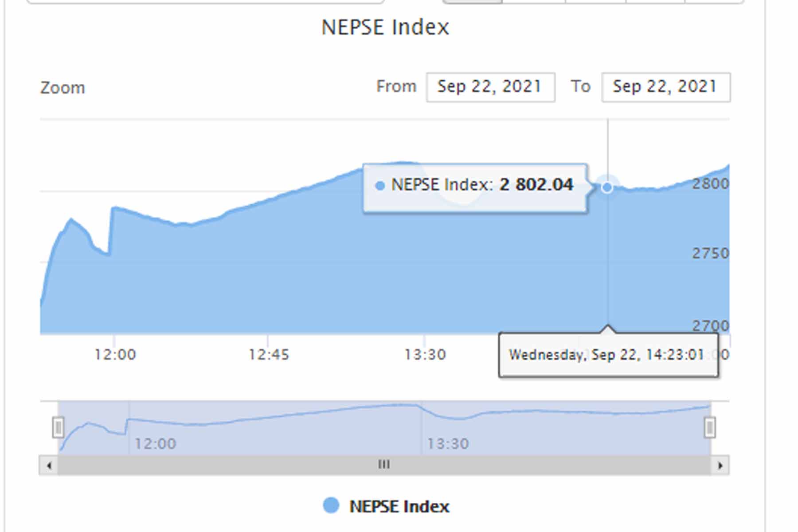Click the 13:30 marker in the navigator
Image resolution: width=798 pixels, height=532 pixels.
coord(448,444)
